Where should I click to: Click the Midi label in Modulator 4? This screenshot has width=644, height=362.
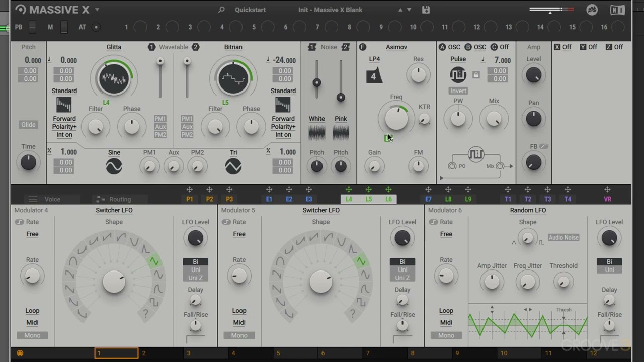pos(32,323)
